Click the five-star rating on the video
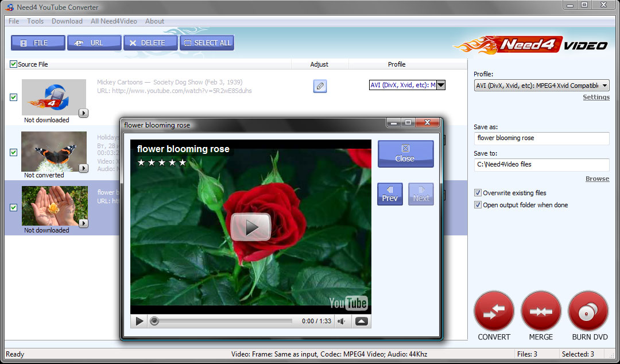This screenshot has width=620, height=364. click(161, 162)
